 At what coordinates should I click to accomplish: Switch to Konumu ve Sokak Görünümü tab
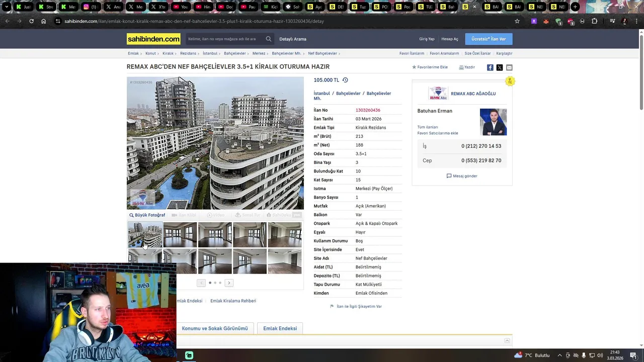pyautogui.click(x=215, y=328)
